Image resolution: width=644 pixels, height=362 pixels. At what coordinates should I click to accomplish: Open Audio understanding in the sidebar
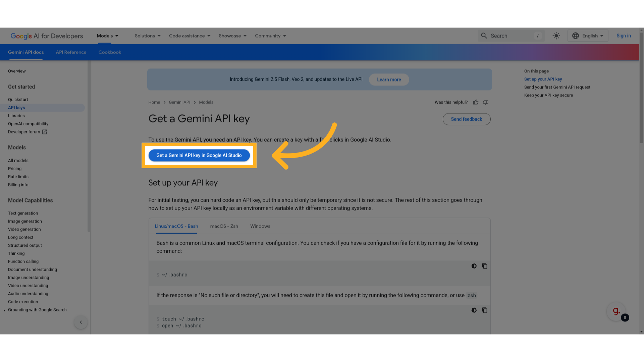[28, 294]
